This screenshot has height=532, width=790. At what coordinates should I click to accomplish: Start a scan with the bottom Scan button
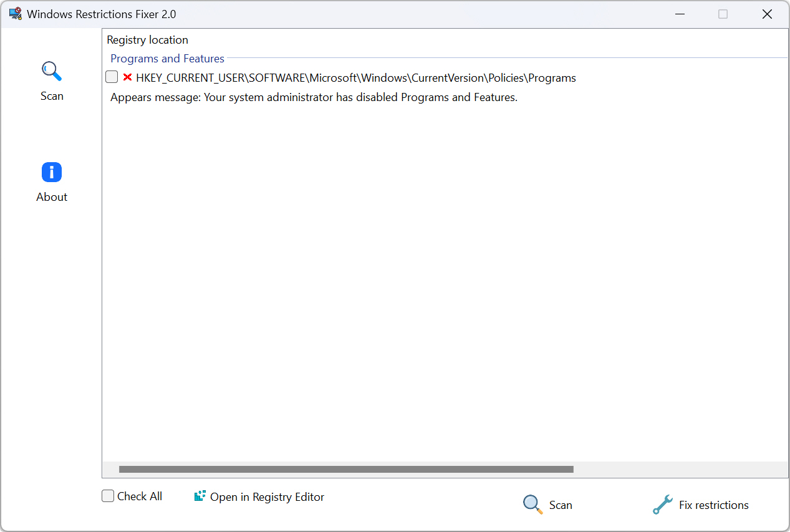pos(560,505)
